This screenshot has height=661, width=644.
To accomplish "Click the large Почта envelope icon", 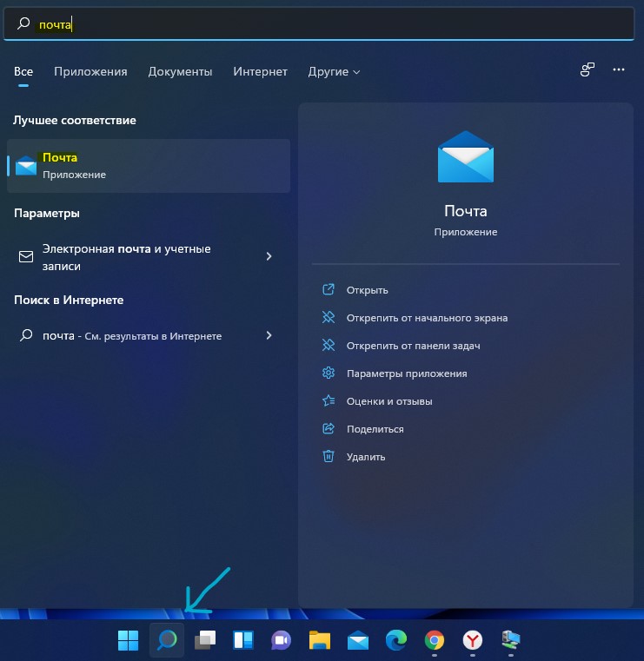I will pos(466,156).
